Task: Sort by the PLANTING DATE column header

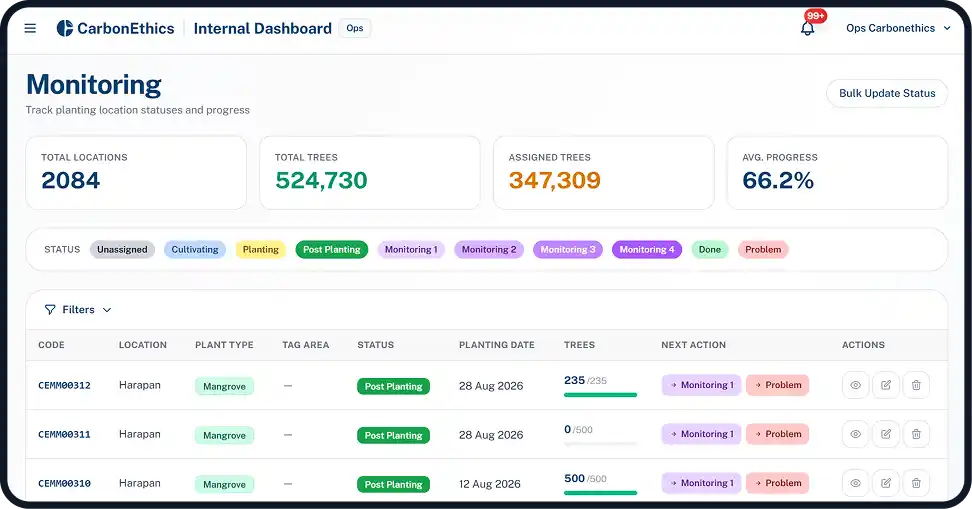Action: [x=497, y=345]
